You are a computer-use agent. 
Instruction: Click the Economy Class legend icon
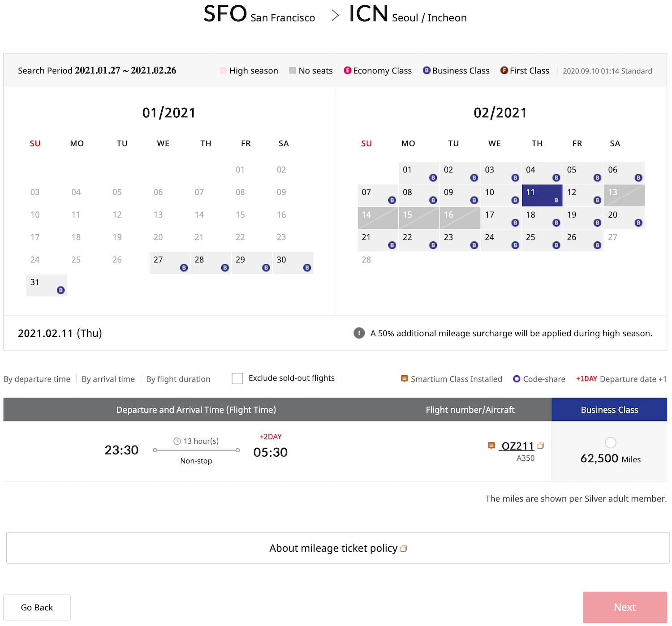(x=348, y=70)
